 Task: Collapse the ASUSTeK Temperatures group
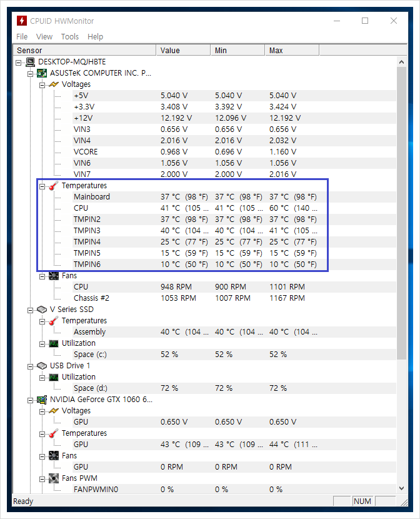tap(42, 186)
